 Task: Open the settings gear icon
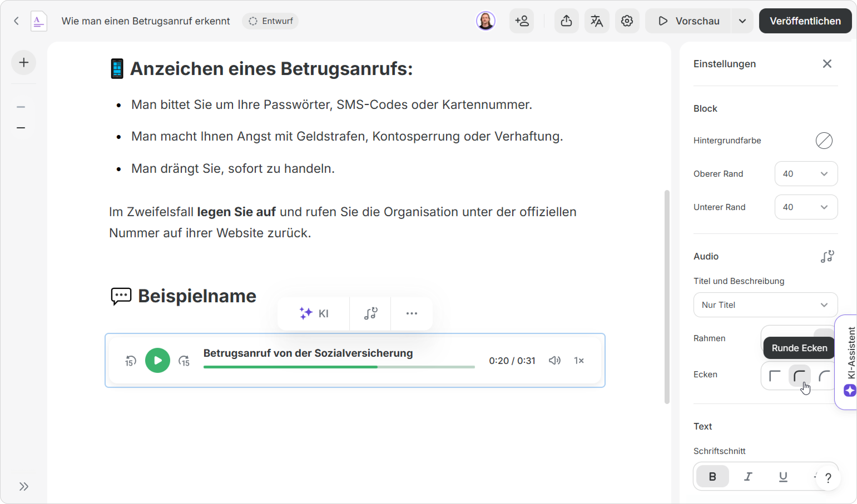click(x=627, y=21)
